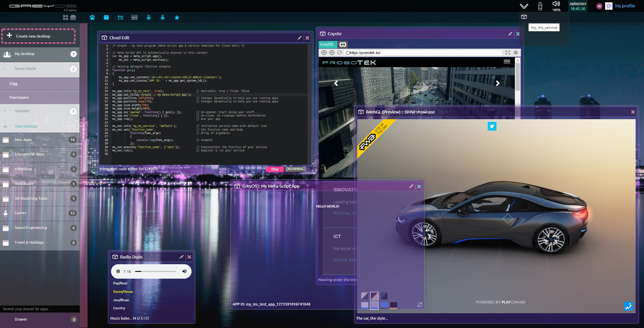
Task: Expand the top panel chevron
Action: tap(524, 6)
